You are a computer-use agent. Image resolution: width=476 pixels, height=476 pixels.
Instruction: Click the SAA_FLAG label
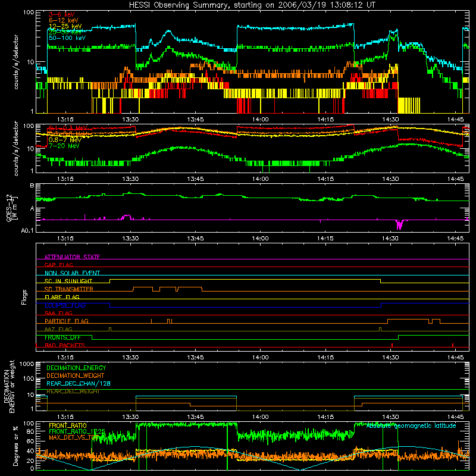58,313
